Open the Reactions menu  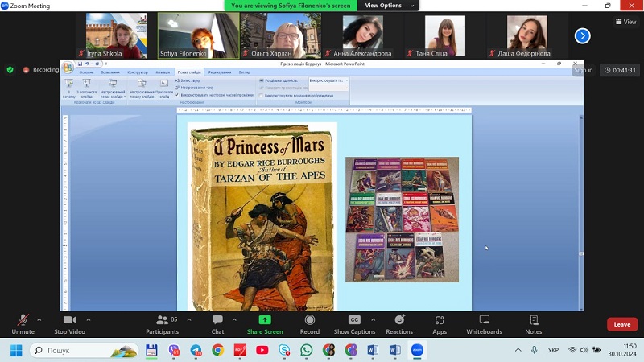[x=399, y=324]
